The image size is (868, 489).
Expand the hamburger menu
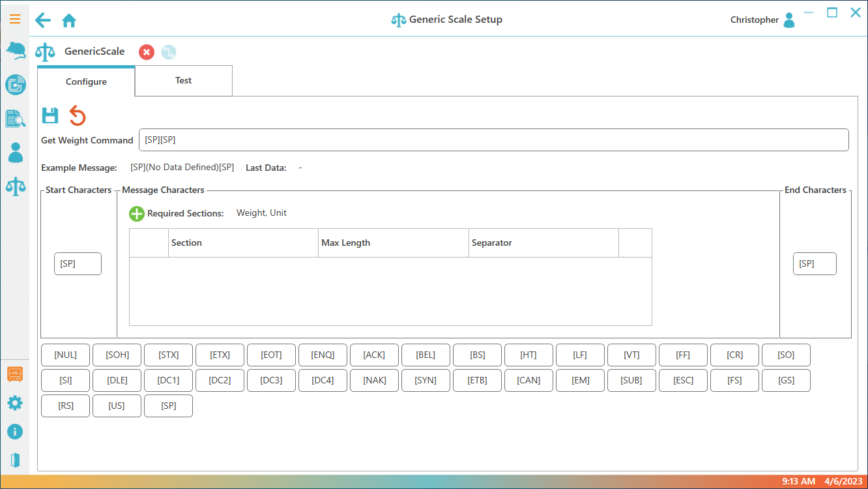point(15,19)
